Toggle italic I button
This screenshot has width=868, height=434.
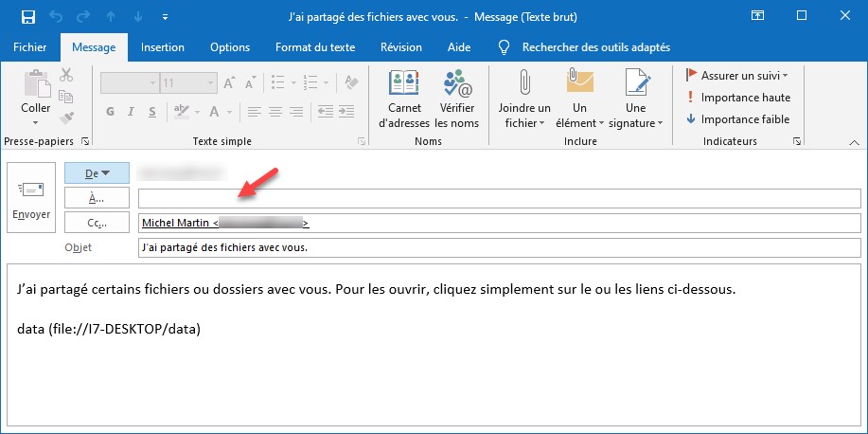click(132, 112)
